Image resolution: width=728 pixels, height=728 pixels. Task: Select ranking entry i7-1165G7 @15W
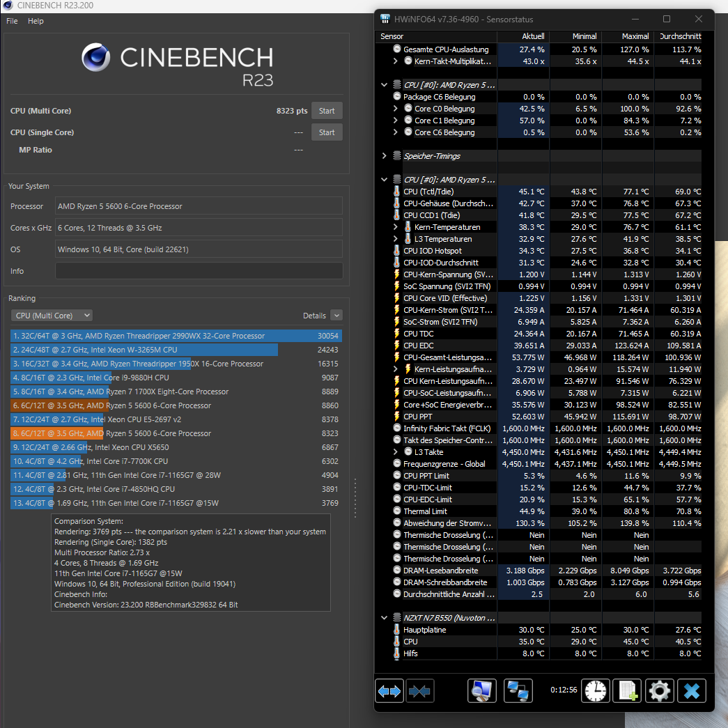point(176,503)
